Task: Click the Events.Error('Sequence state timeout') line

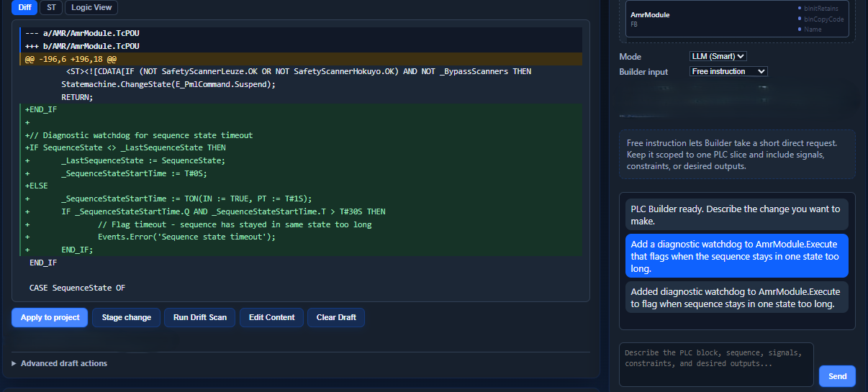Action: pos(301,237)
